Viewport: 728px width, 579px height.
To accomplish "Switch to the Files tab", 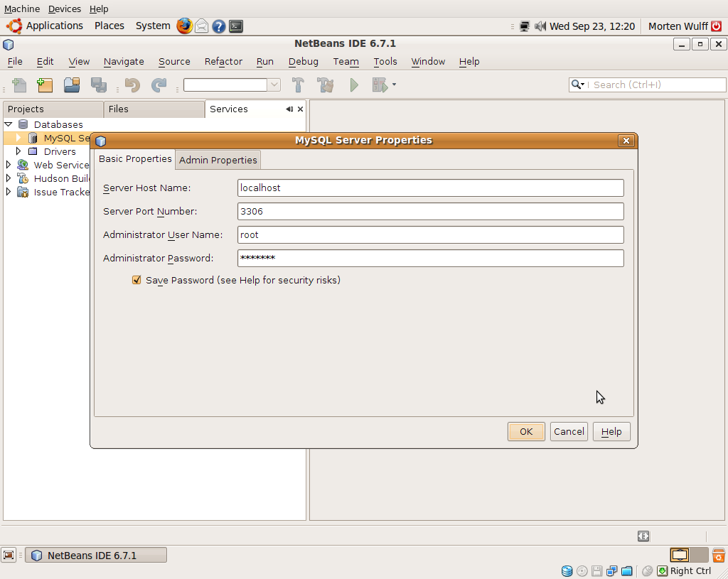I will tap(154, 109).
